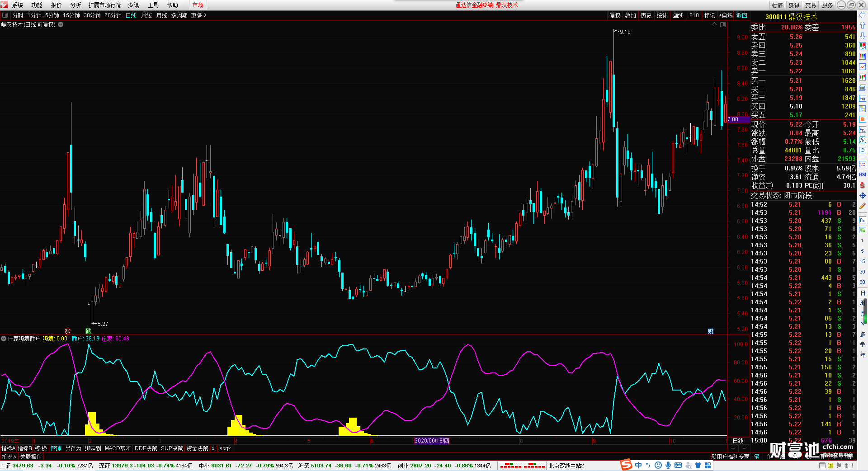Switch to the 5分钟 period tab
The width and height of the screenshot is (868, 471).
coord(52,15)
